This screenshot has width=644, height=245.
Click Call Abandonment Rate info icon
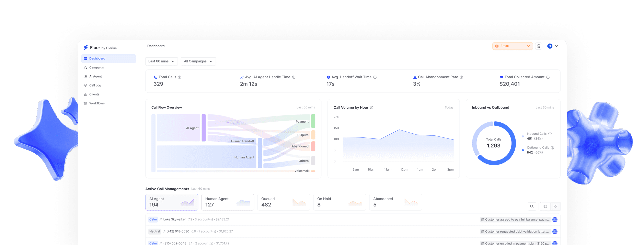(461, 77)
